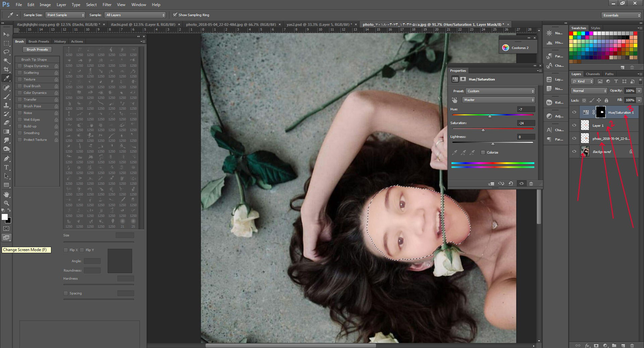Select Brush Tip Shape option

click(34, 60)
